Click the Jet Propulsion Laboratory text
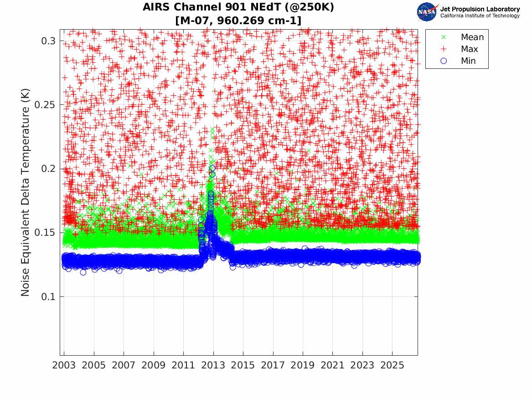 pos(480,9)
